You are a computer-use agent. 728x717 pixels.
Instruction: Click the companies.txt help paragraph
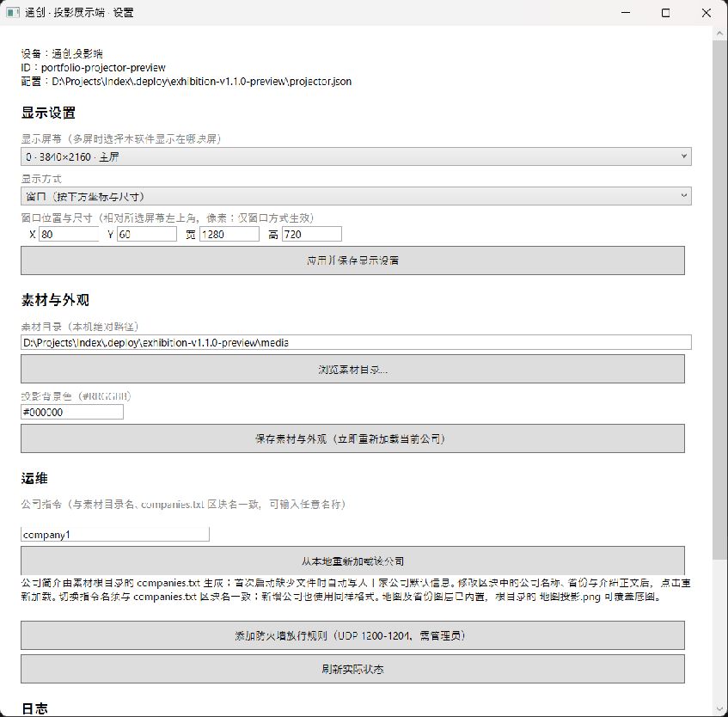(x=356, y=589)
